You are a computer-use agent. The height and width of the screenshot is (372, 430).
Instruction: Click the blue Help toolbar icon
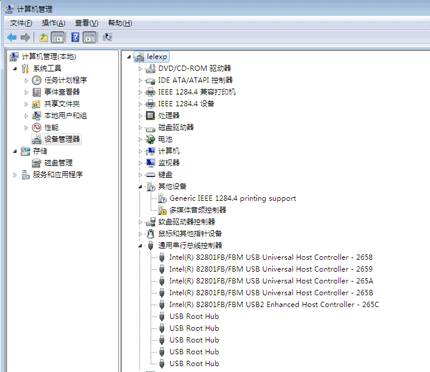75,37
